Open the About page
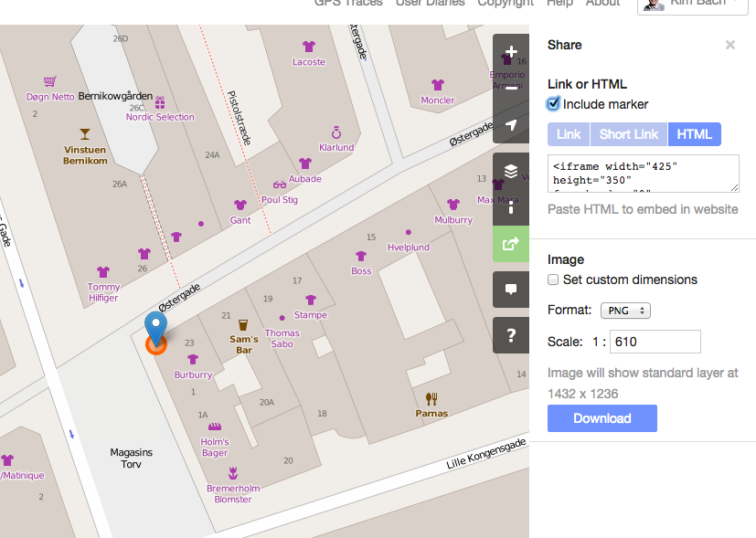The height and width of the screenshot is (538, 756). (x=602, y=3)
